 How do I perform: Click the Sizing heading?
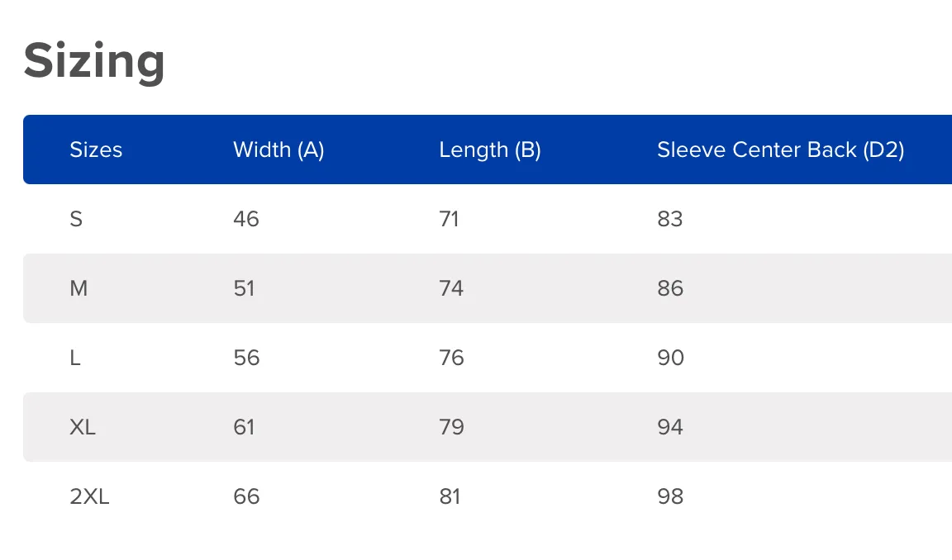[94, 61]
